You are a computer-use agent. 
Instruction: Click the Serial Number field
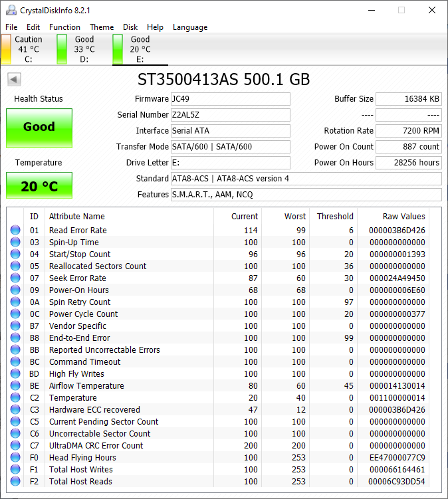coord(230,115)
